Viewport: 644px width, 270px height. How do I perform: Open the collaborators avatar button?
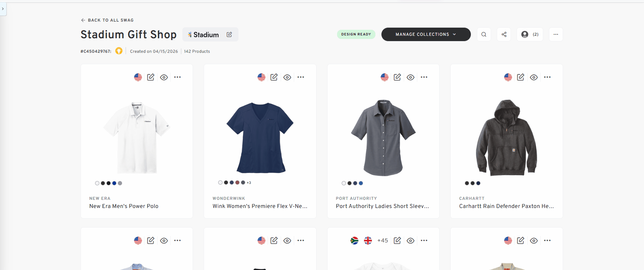point(529,34)
